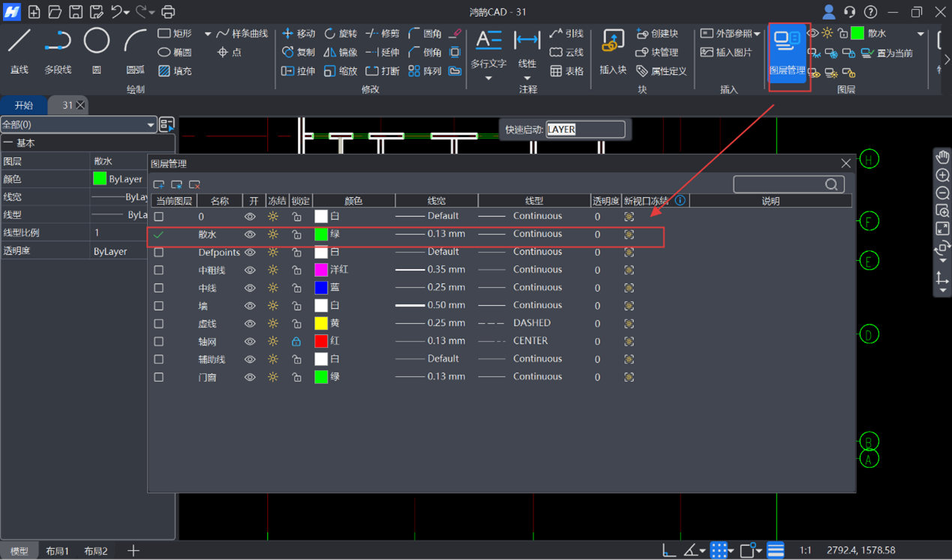This screenshot has width=952, height=560.
Task: Check the current-layer box for 墙 layer
Action: (x=159, y=306)
